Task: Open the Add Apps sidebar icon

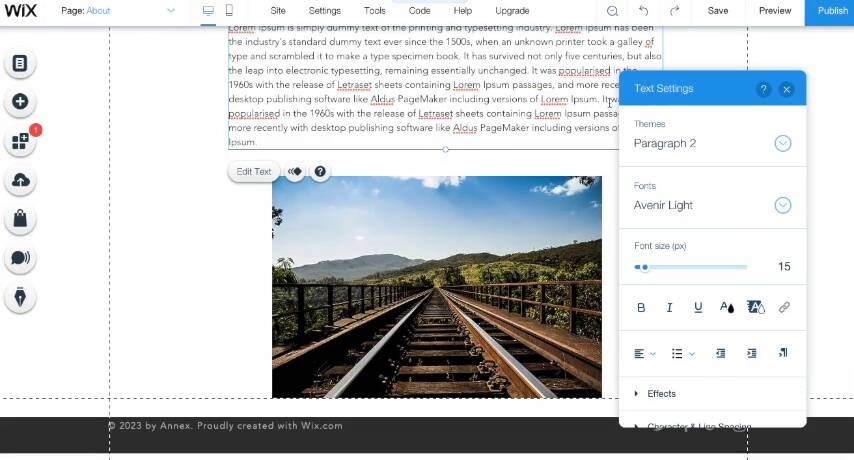Action: tap(20, 142)
